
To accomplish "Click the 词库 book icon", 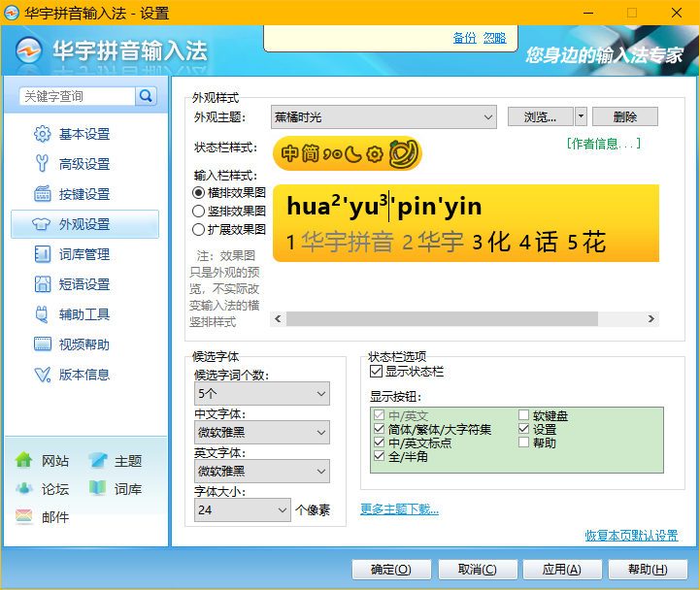I will point(97,489).
